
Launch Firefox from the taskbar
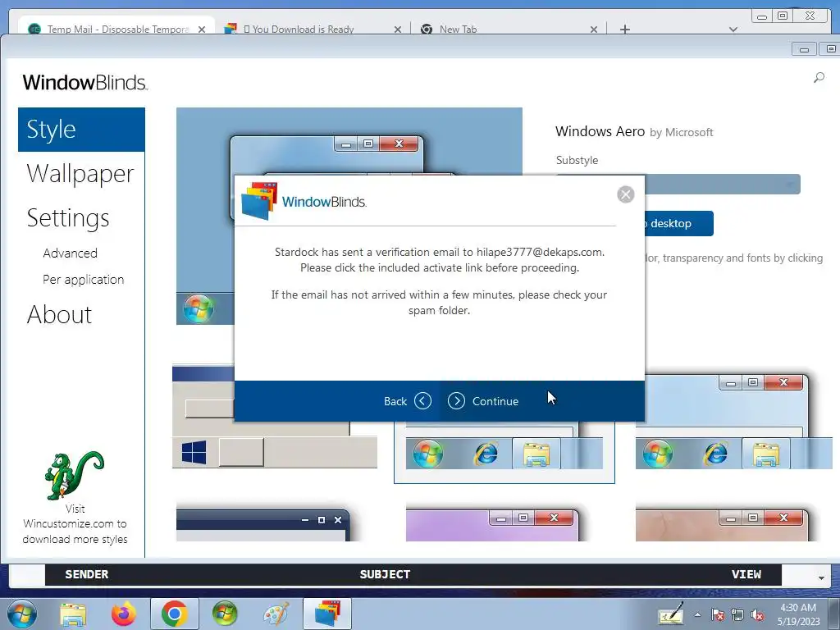pyautogui.click(x=124, y=614)
